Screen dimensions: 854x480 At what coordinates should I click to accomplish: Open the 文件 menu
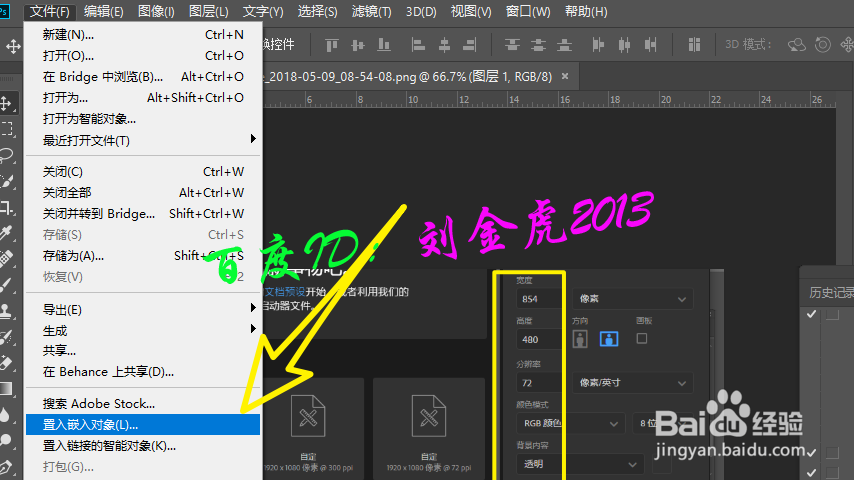(x=50, y=11)
